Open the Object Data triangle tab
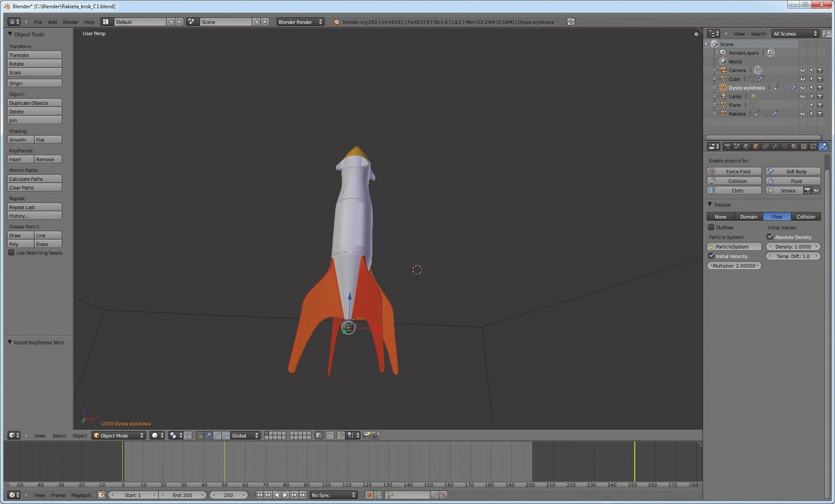The width and height of the screenshot is (835, 504). [x=785, y=146]
